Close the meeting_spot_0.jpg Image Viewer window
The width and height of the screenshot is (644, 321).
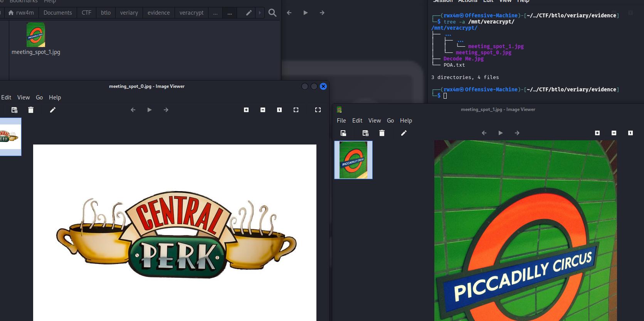coord(323,86)
